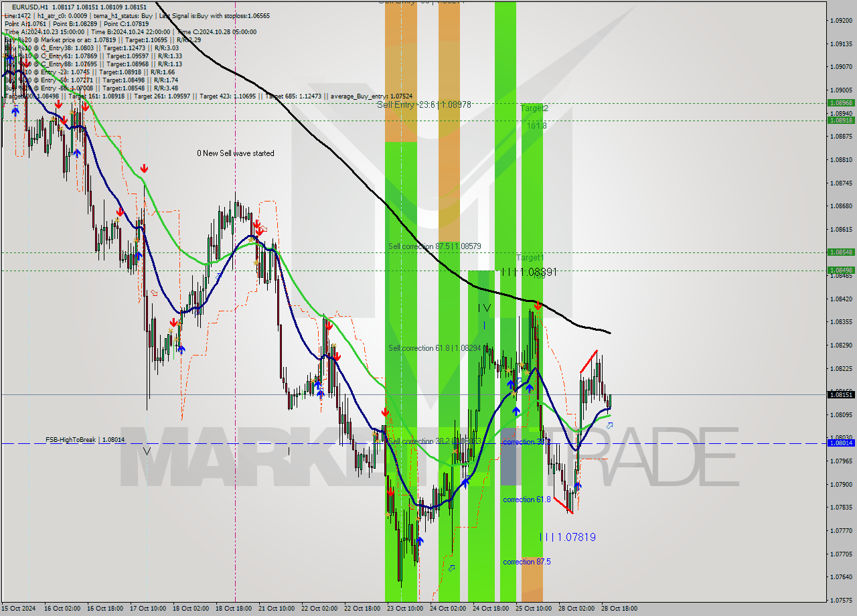Click the red sell arrow above the 17 Oct spike
Viewport: 857px width, 616px height.
click(144, 168)
